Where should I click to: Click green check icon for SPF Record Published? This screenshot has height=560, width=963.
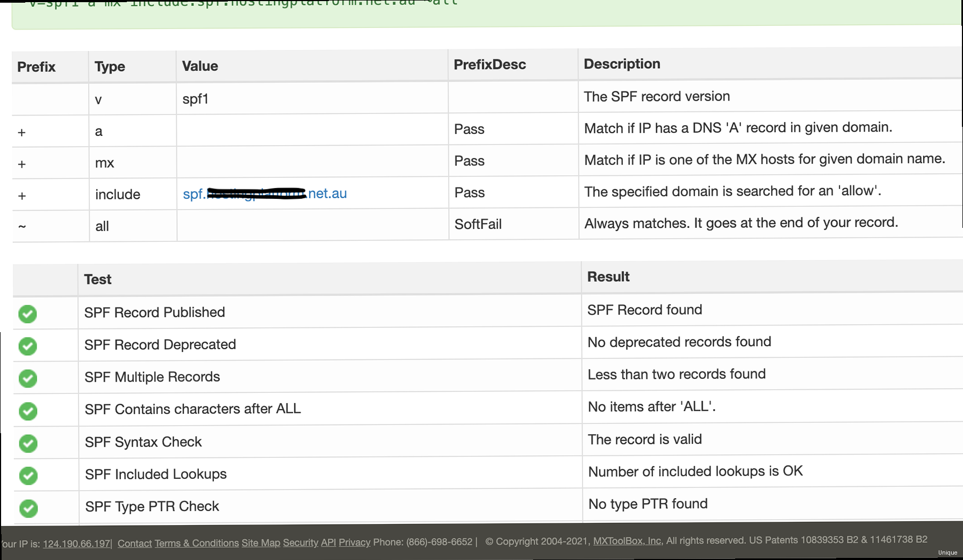(x=27, y=314)
